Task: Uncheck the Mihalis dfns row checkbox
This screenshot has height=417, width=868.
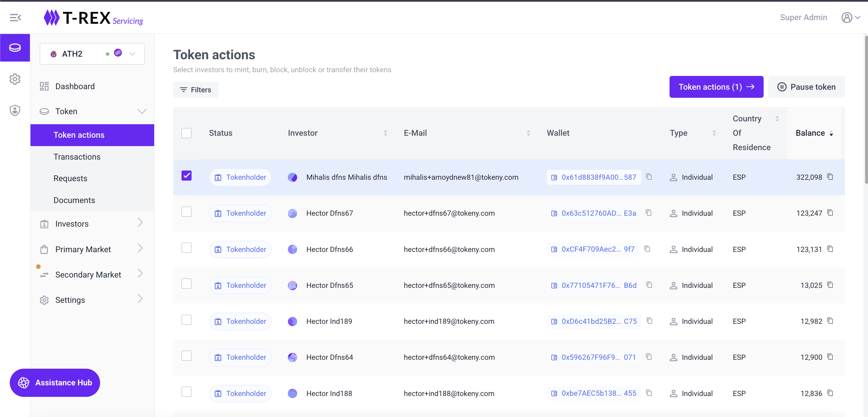Action: (x=186, y=176)
